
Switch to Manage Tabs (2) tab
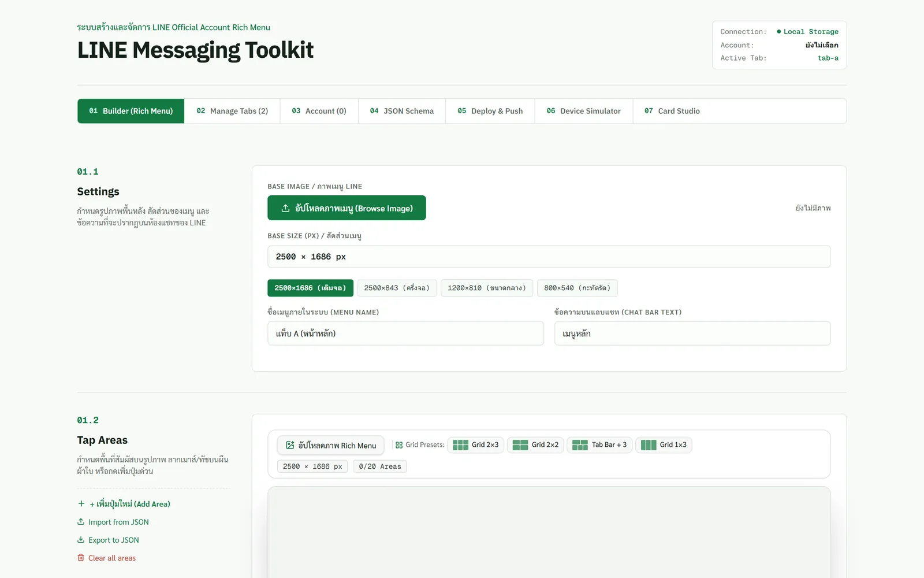click(232, 111)
